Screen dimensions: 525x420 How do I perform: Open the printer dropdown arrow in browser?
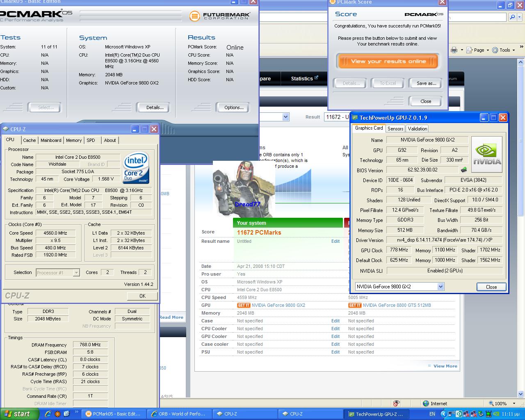click(462, 50)
